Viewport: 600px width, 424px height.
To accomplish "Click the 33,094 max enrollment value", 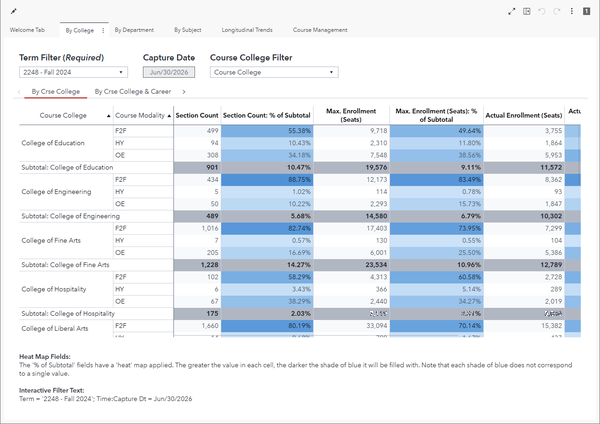I will 377,326.
